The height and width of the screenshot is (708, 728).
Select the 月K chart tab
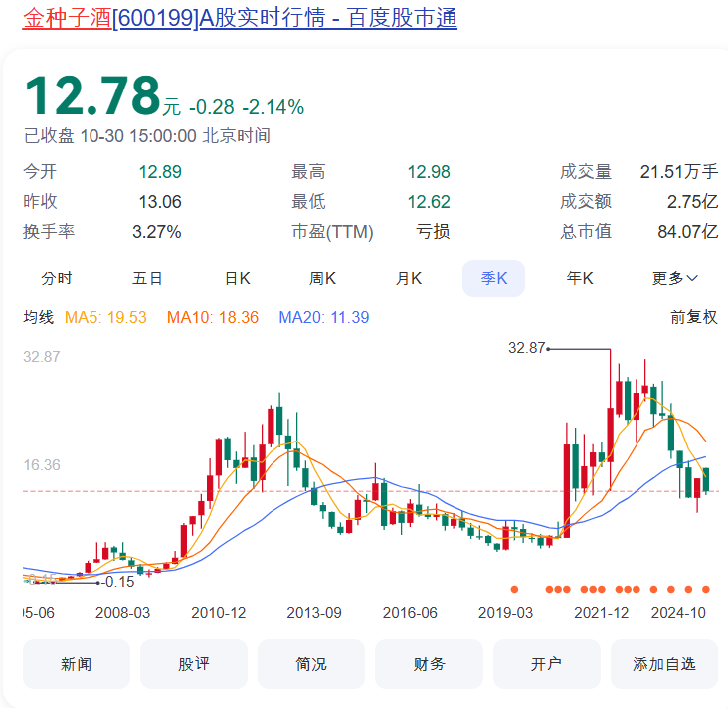point(409,278)
